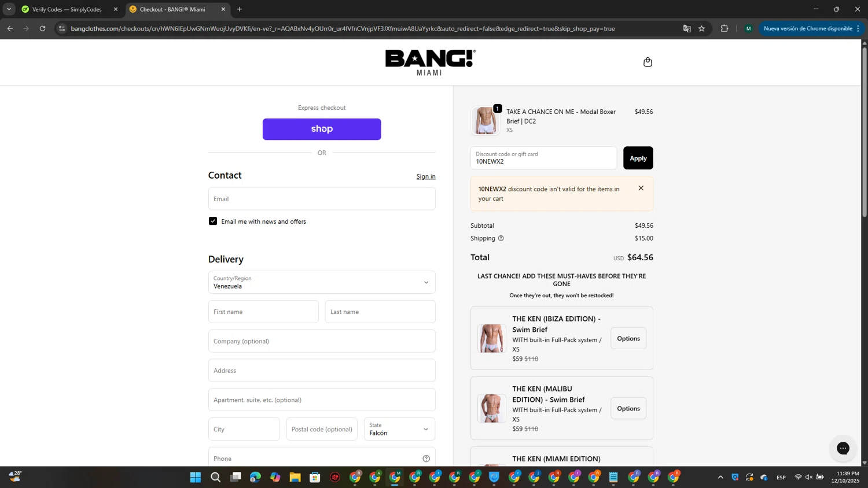The width and height of the screenshot is (868, 488).
Task: Click the Address input field
Action: tap(322, 371)
